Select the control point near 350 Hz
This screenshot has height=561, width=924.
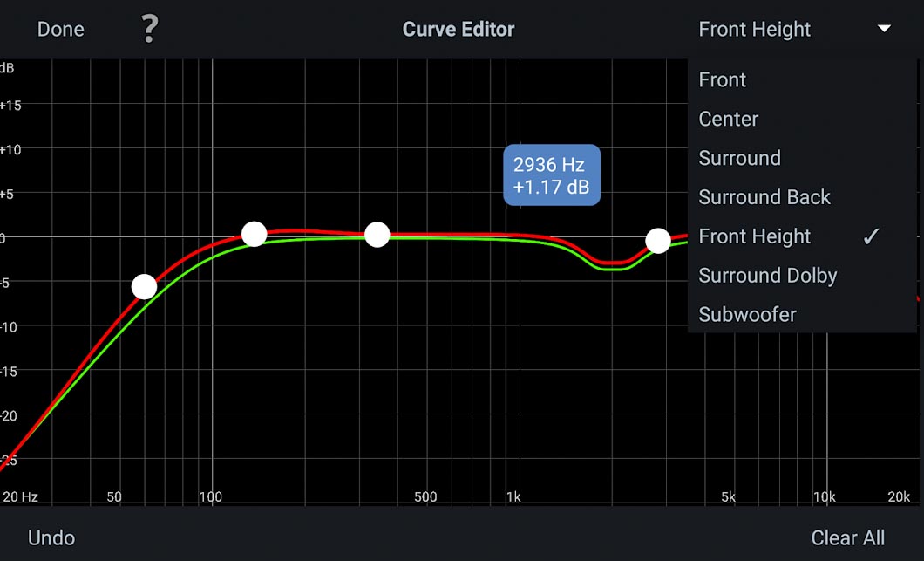[377, 235]
